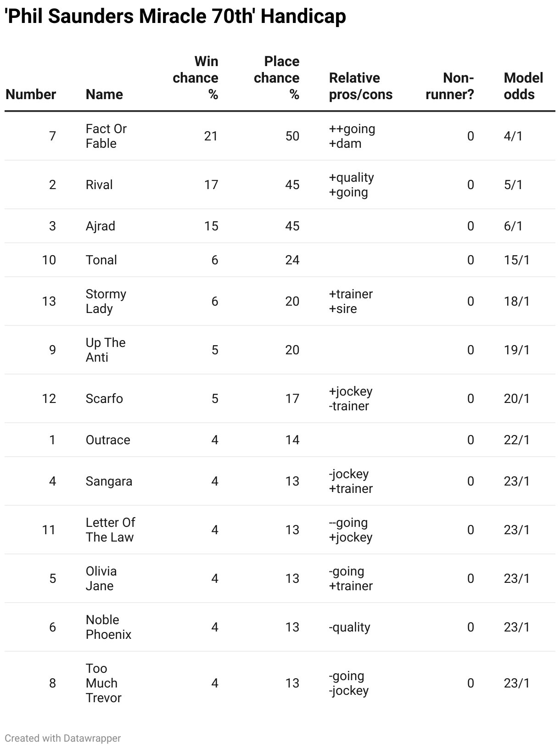This screenshot has width=560, height=749.
Task: Select the 'Letter Of The Law' name
Action: click(110, 530)
